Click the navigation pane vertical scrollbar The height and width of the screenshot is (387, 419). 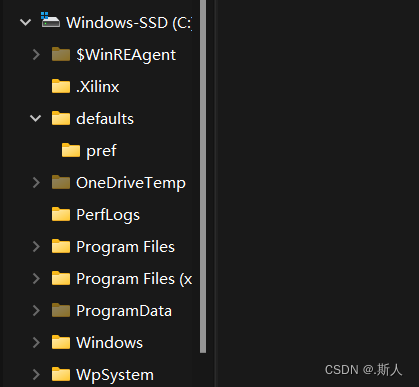point(203,176)
